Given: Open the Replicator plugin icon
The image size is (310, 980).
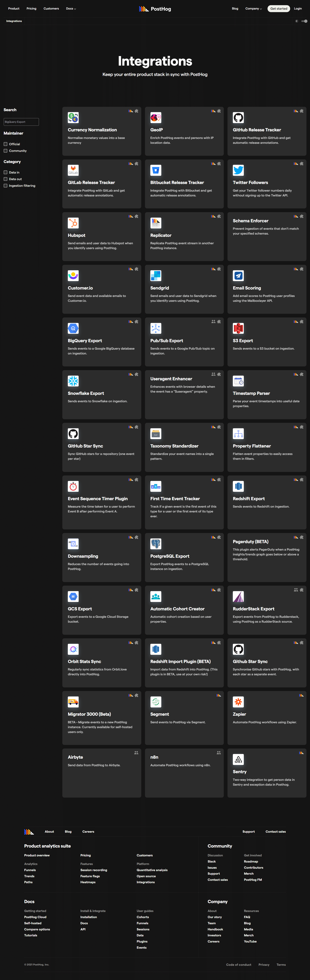Looking at the screenshot, I should pyautogui.click(x=156, y=223).
